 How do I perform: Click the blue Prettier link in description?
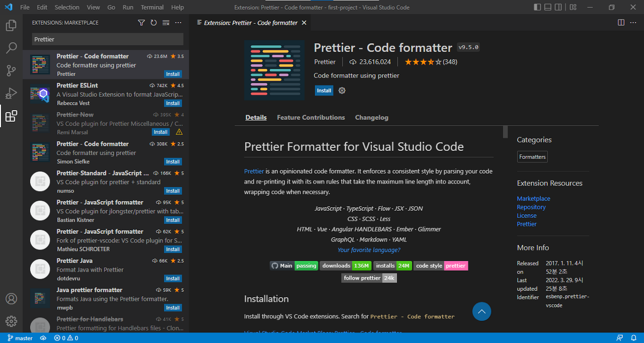[254, 171]
